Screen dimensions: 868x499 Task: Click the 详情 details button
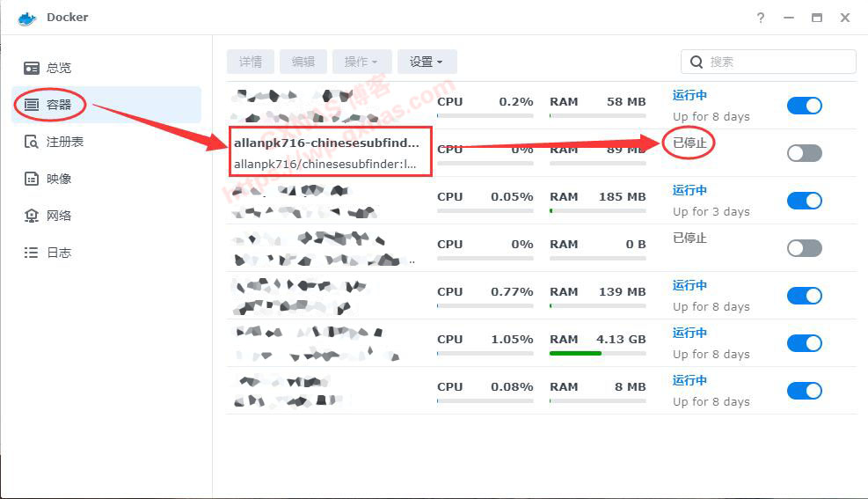click(x=251, y=62)
